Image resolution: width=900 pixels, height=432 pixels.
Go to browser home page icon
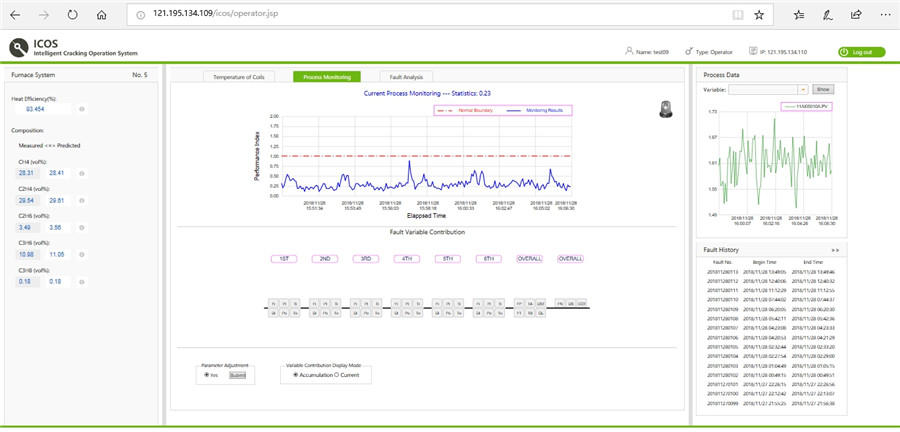click(102, 15)
